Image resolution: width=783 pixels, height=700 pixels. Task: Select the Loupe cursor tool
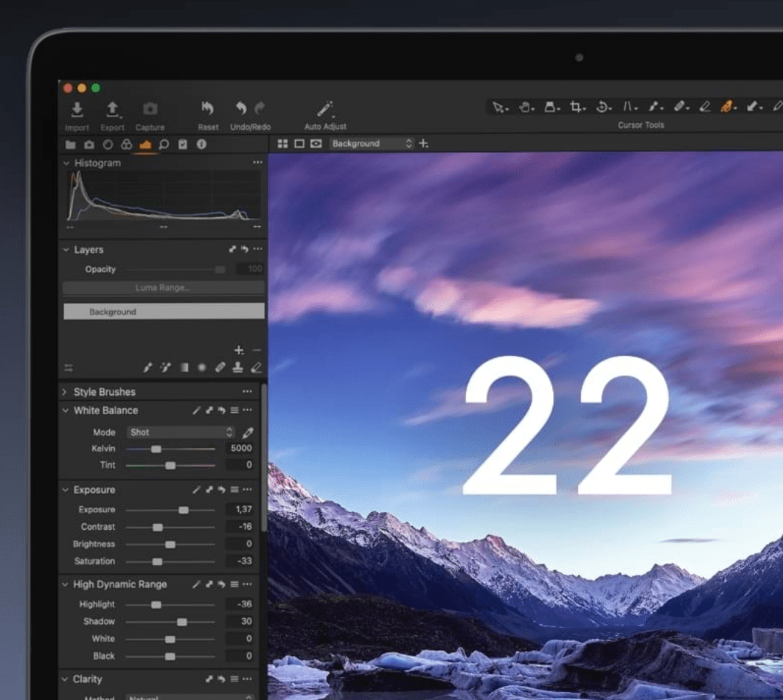coord(551,108)
